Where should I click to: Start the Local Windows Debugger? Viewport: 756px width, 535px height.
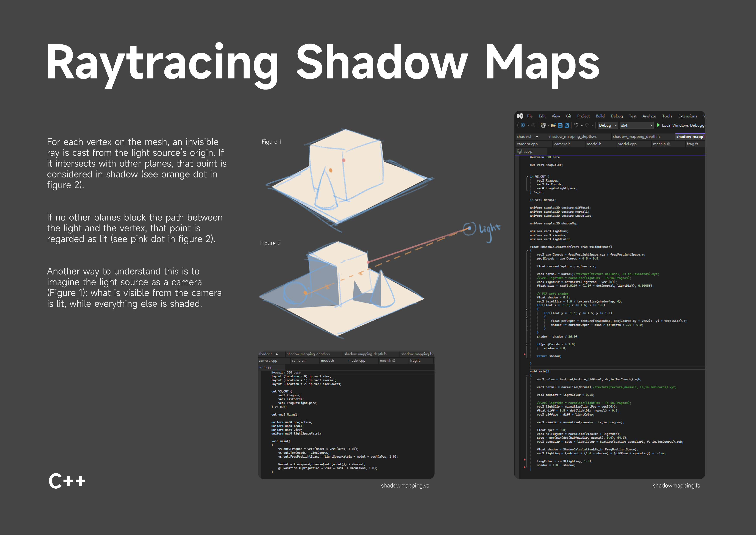(658, 126)
